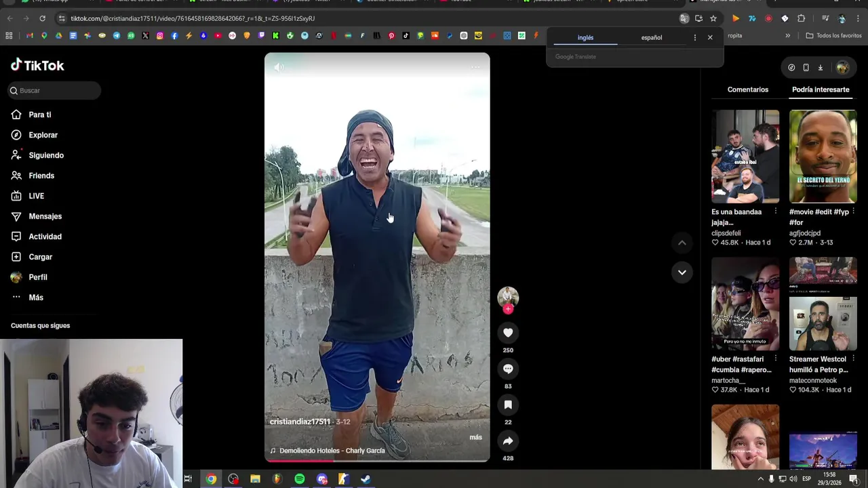This screenshot has height=488, width=868.
Task: Open Es una baandaa jajaja video thumbnail
Action: coord(745,157)
